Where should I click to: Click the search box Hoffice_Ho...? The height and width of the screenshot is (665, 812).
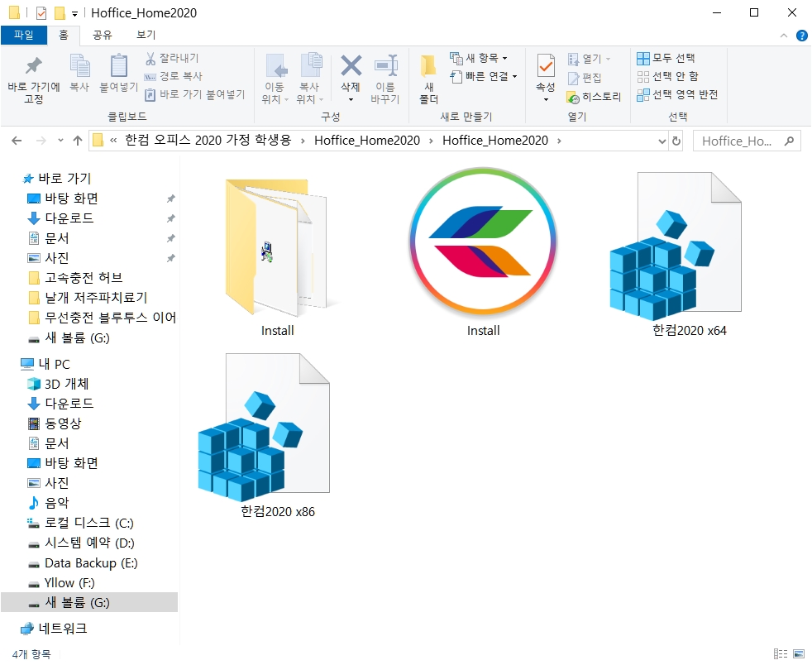click(x=747, y=141)
